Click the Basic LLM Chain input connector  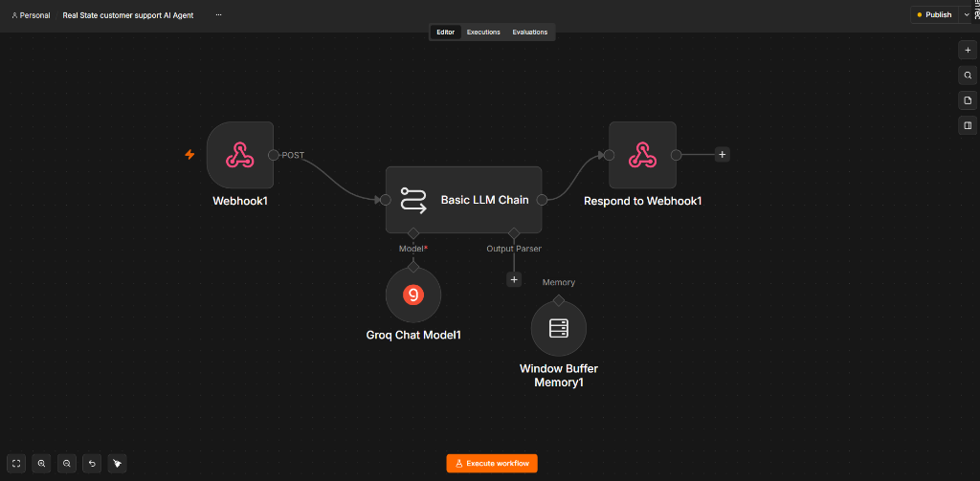[x=386, y=200]
